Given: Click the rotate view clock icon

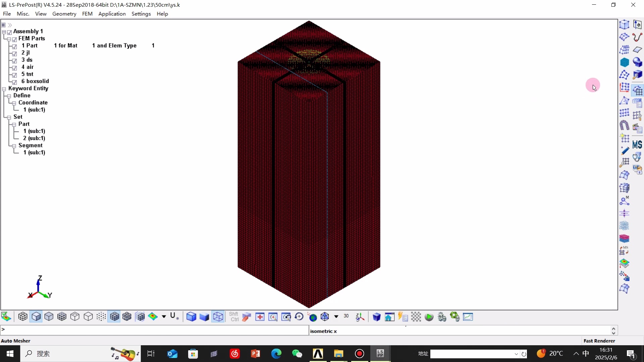Looking at the screenshot, I should click(299, 317).
